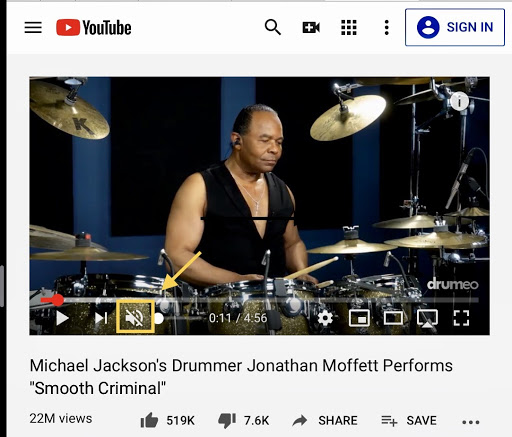Image resolution: width=512 pixels, height=437 pixels.
Task: Play the paused video
Action: tap(62, 318)
